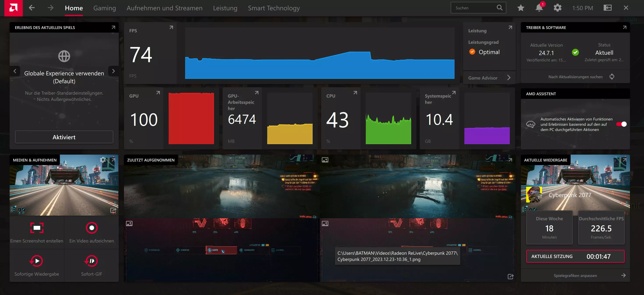Image resolution: width=644 pixels, height=295 pixels.
Task: Expand Zuletzt aufgenommen gallery arrow
Action: pos(510,160)
